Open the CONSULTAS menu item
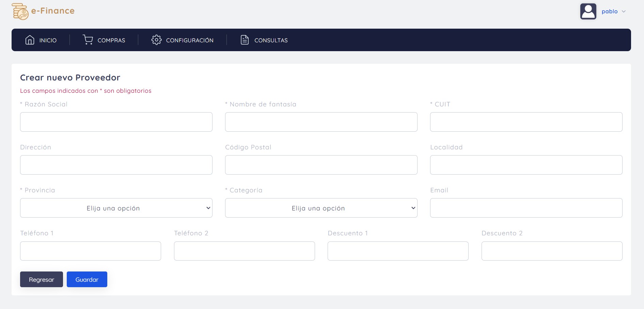 click(271, 40)
